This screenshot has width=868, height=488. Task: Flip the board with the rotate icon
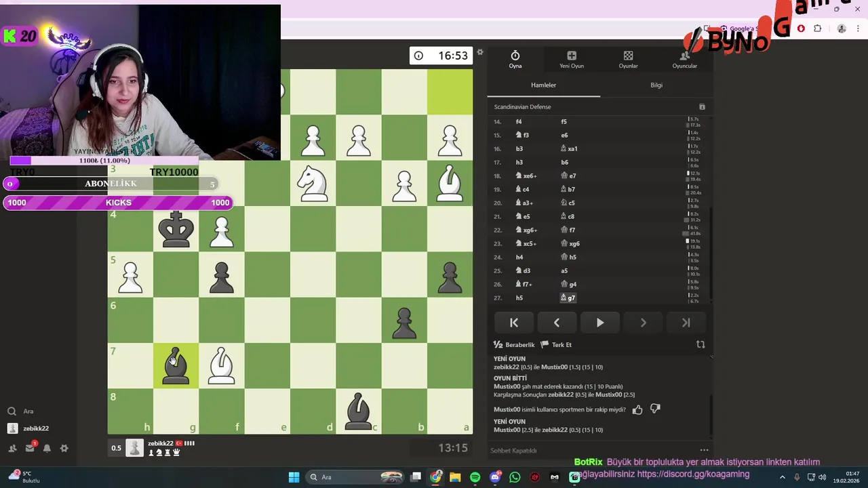click(701, 344)
